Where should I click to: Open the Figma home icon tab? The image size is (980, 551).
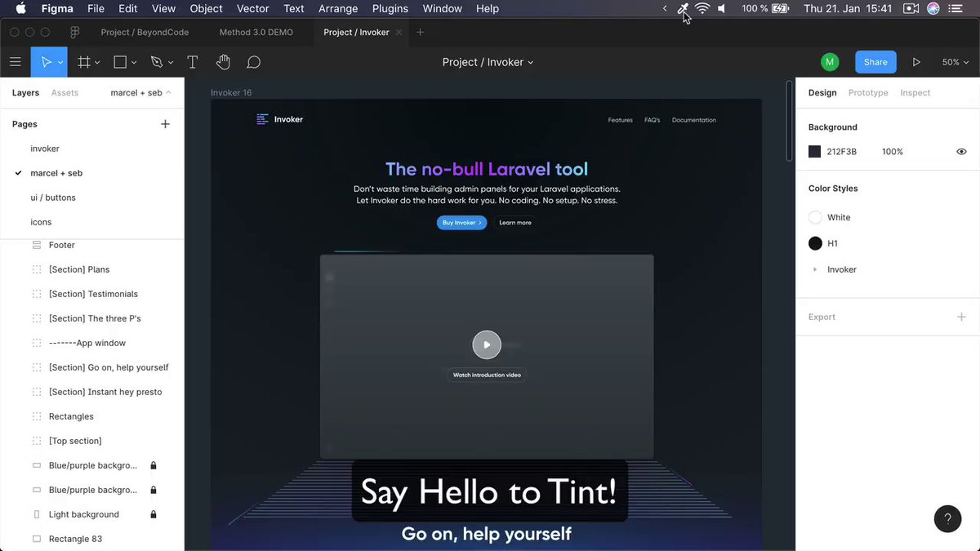pyautogui.click(x=75, y=33)
